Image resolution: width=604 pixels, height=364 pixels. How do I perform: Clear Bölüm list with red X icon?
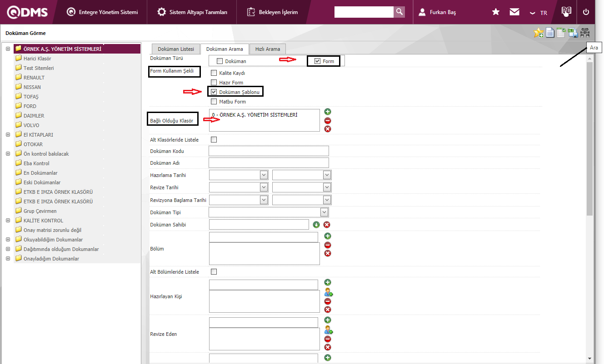(328, 253)
